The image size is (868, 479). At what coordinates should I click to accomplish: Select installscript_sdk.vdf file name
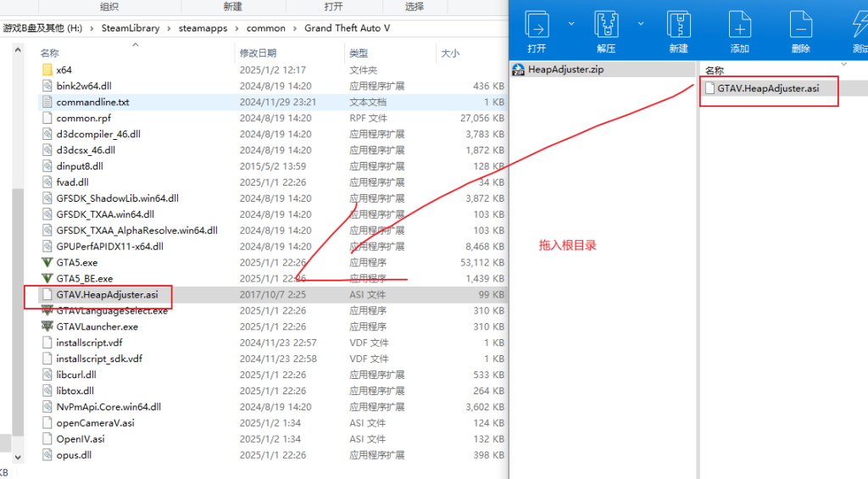click(x=99, y=359)
